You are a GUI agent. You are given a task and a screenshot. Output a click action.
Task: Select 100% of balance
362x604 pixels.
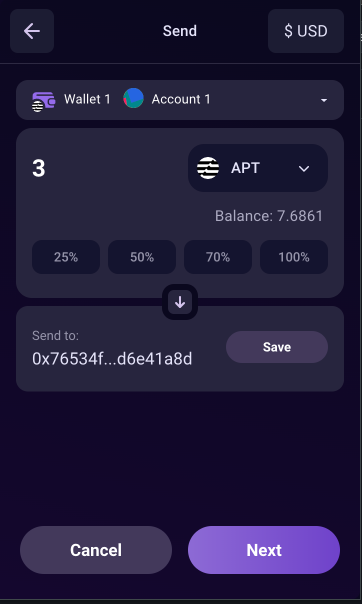pos(294,257)
